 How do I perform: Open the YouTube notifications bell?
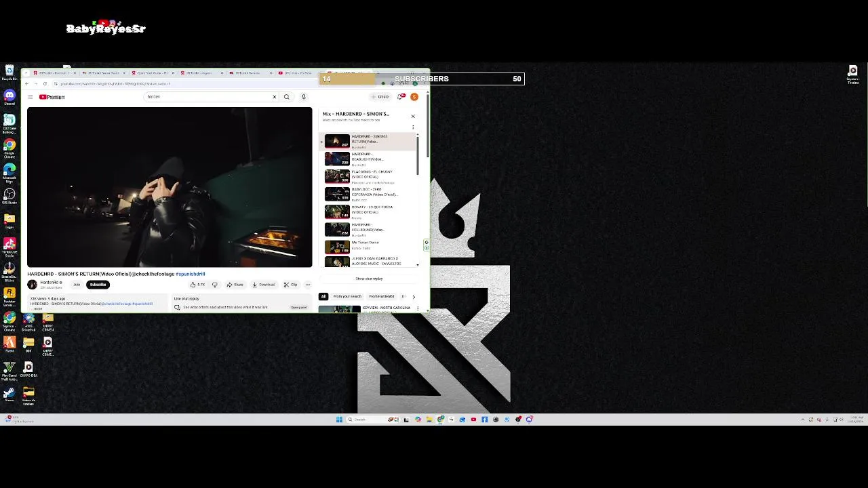coord(400,97)
